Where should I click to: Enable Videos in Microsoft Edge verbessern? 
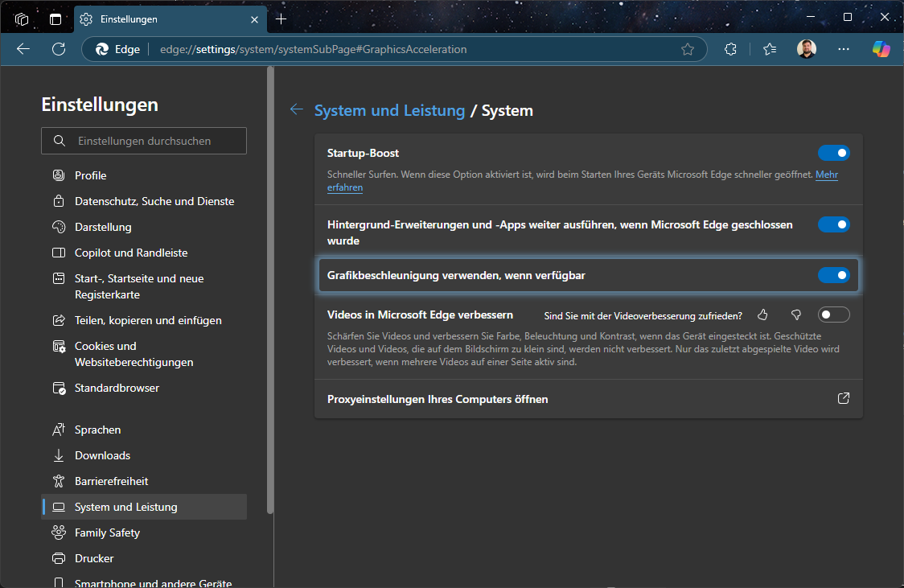click(x=833, y=315)
